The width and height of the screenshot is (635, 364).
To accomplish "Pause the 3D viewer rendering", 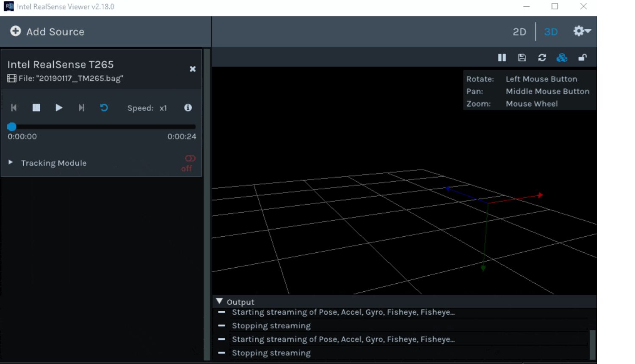I will (x=502, y=57).
